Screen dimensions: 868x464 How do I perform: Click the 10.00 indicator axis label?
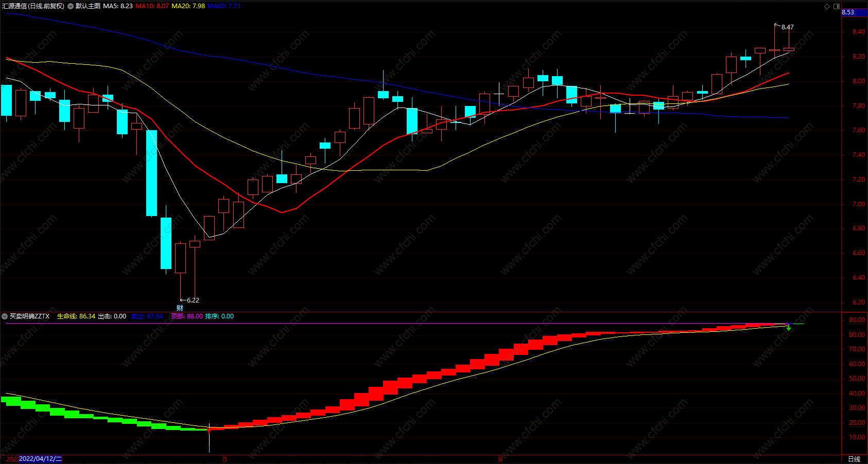(857, 437)
